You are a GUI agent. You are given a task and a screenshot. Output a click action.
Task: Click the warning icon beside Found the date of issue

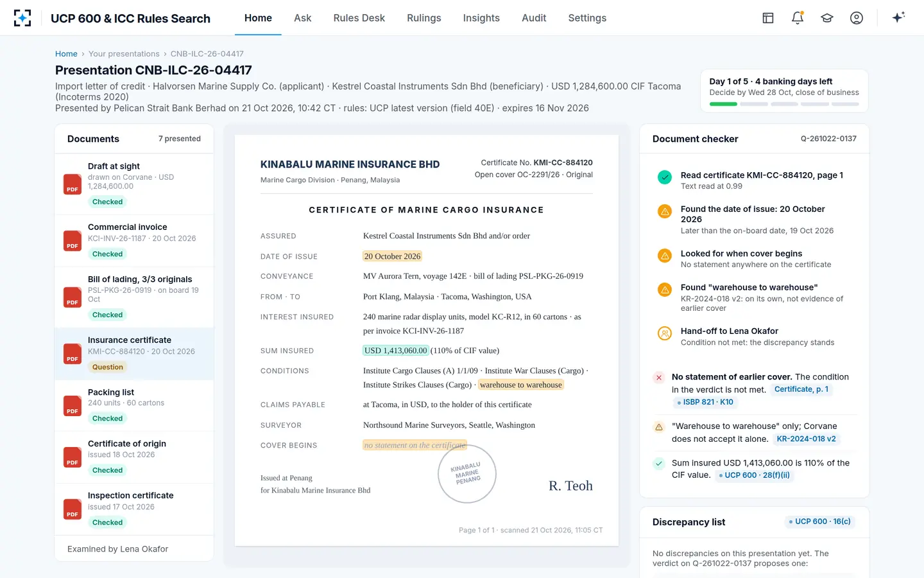click(x=665, y=211)
